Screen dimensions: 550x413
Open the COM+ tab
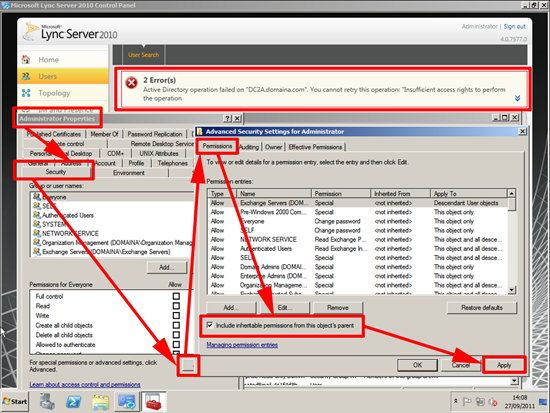(x=115, y=153)
